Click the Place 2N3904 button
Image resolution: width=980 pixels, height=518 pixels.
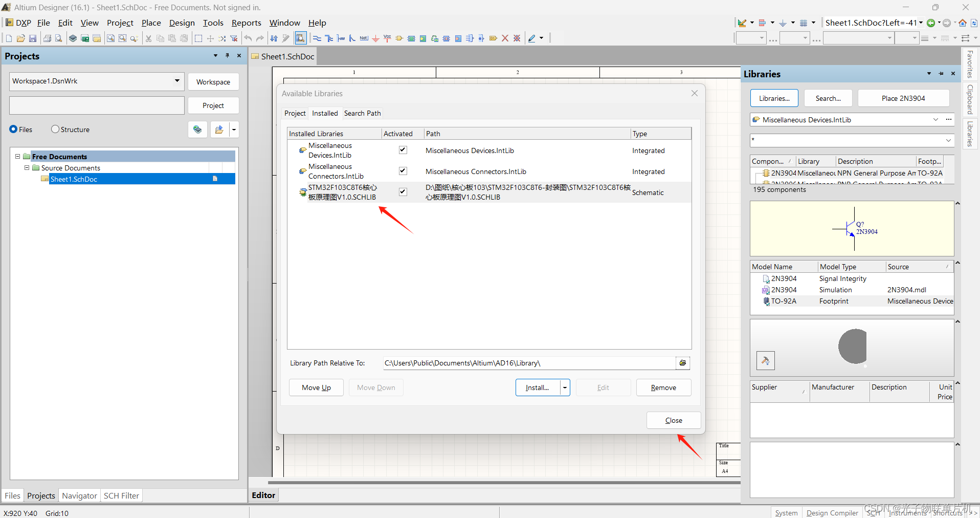coord(903,98)
